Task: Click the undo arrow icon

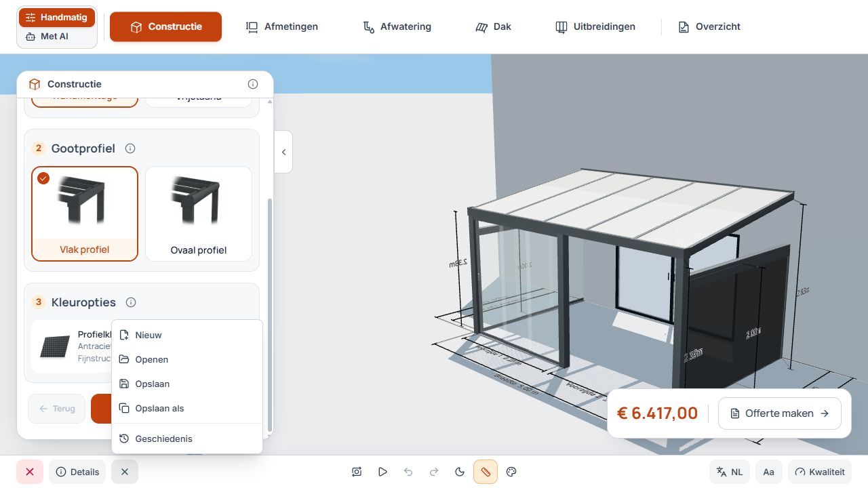Action: (408, 472)
